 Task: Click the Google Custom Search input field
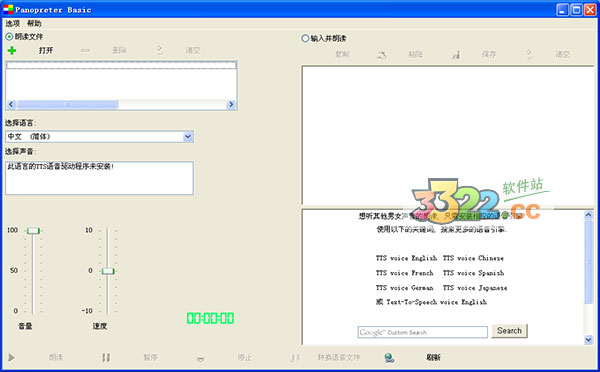(422, 332)
